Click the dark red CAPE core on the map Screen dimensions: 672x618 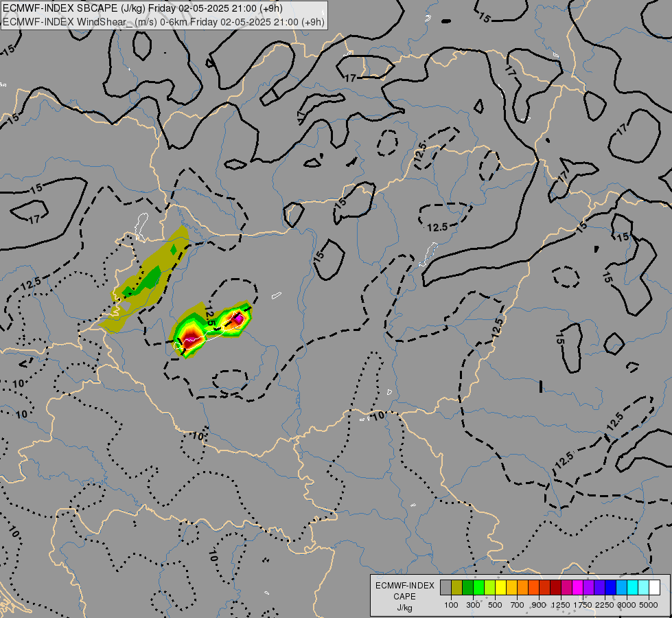click(x=189, y=339)
